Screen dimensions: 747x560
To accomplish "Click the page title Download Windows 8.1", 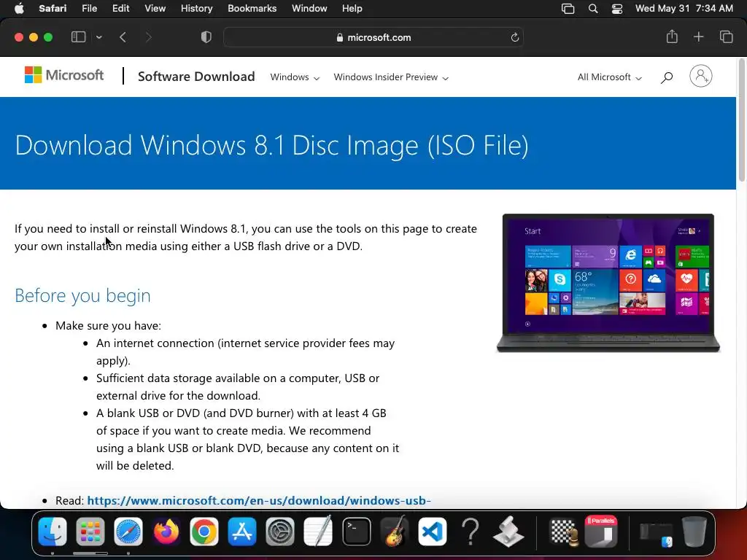I will 271,145.
